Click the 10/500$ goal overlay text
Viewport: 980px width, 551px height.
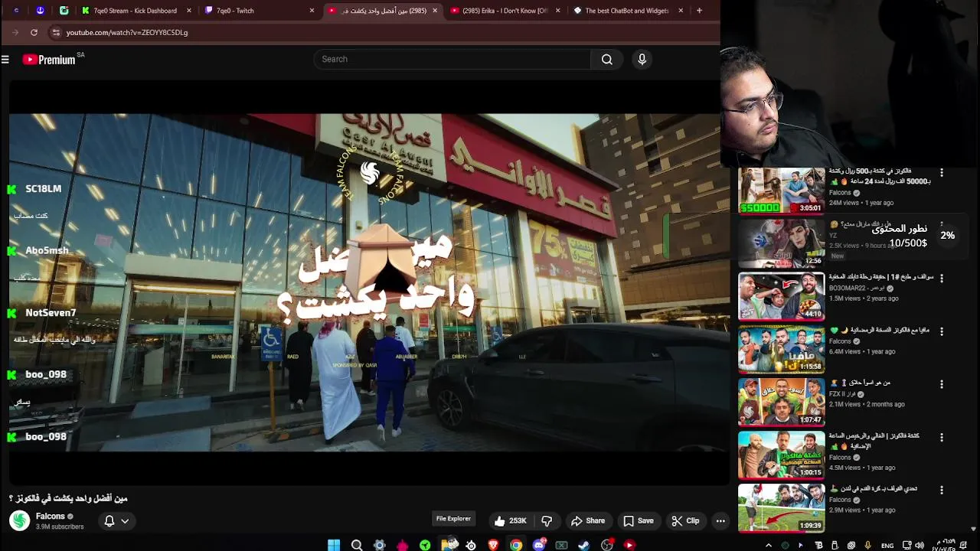click(x=908, y=243)
